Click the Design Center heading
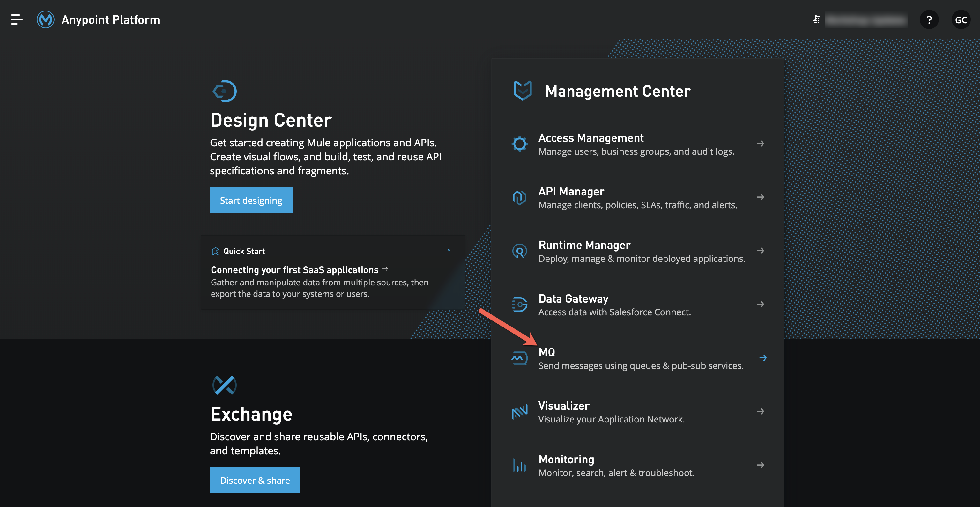 click(x=271, y=120)
